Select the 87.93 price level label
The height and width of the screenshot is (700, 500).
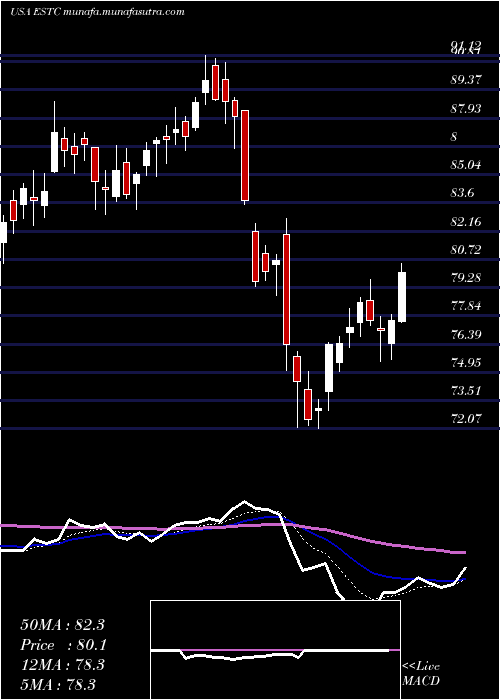coord(466,108)
